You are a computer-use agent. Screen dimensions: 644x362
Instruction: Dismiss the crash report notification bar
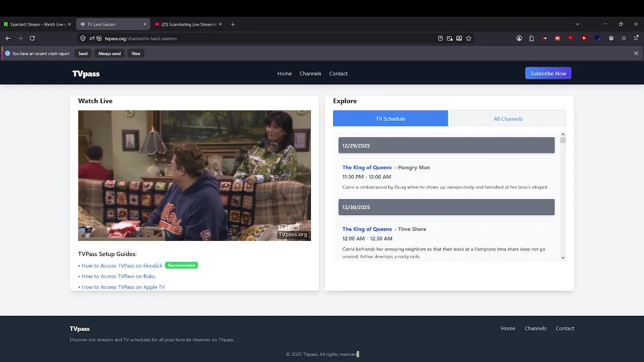tap(636, 53)
